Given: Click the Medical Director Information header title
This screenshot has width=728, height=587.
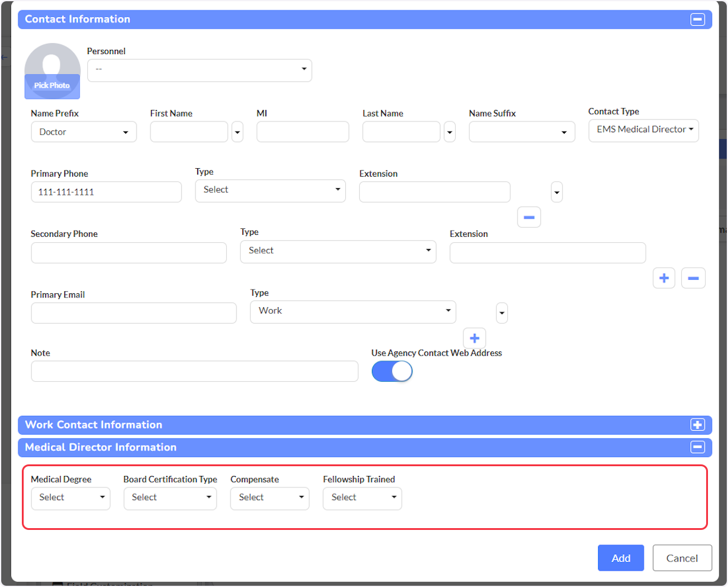Looking at the screenshot, I should click(x=101, y=447).
